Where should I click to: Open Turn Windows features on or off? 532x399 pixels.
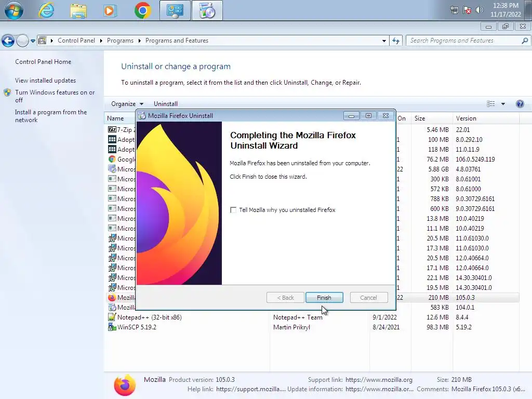[55, 96]
